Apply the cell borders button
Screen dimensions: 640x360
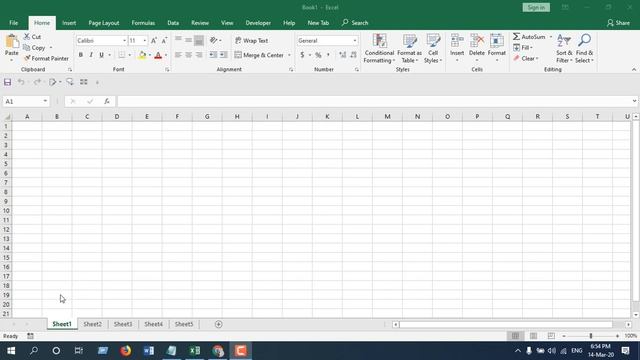pyautogui.click(x=122, y=55)
